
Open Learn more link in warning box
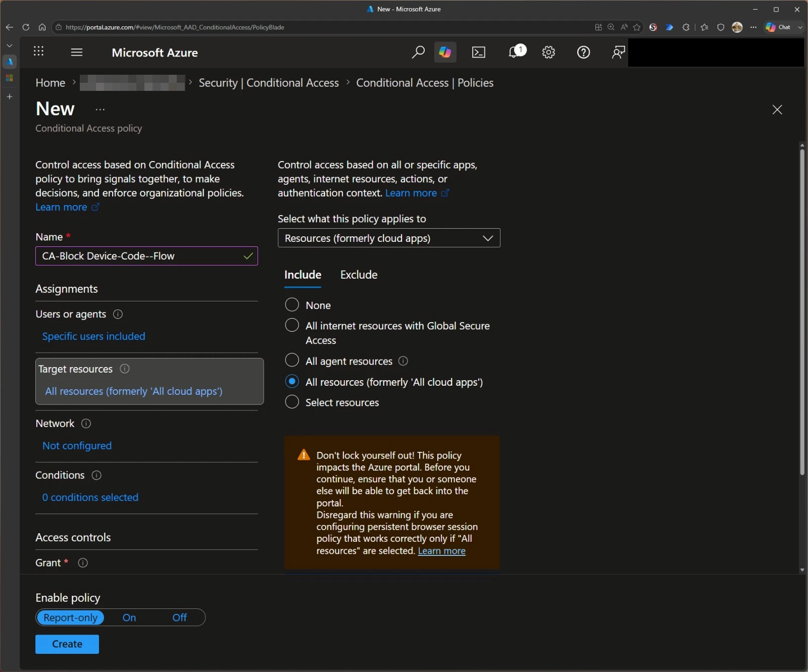click(x=441, y=551)
